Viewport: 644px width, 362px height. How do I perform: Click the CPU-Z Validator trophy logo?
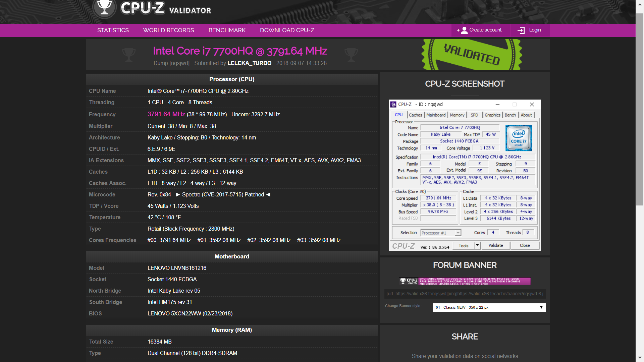coord(104,8)
